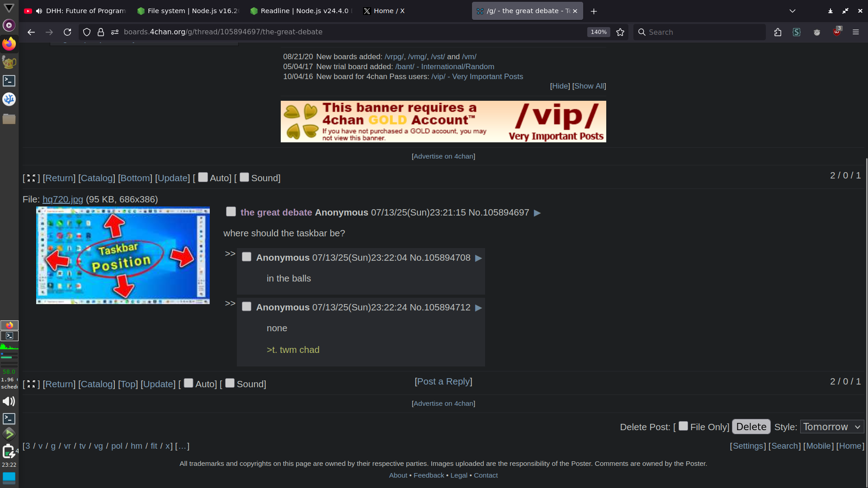Open list all tabs chevron
This screenshot has height=488, width=868.
793,11
